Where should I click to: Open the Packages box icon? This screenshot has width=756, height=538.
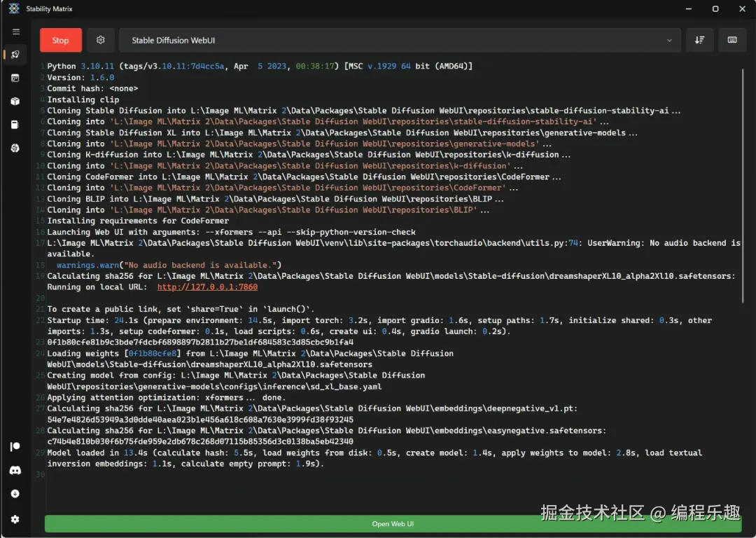pos(15,102)
